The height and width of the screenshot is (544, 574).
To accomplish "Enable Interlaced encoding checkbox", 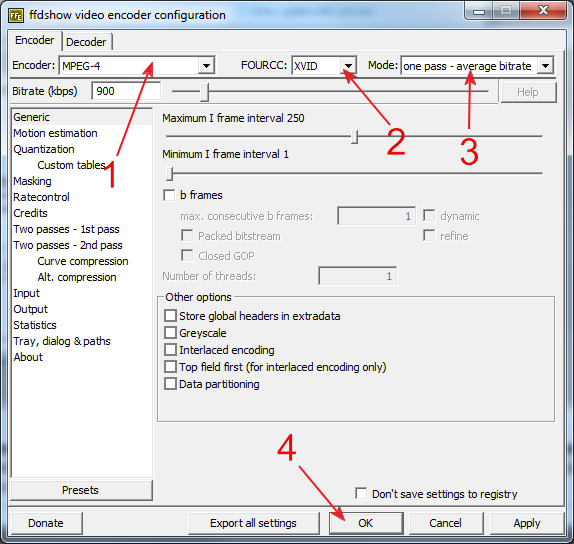I will [170, 350].
